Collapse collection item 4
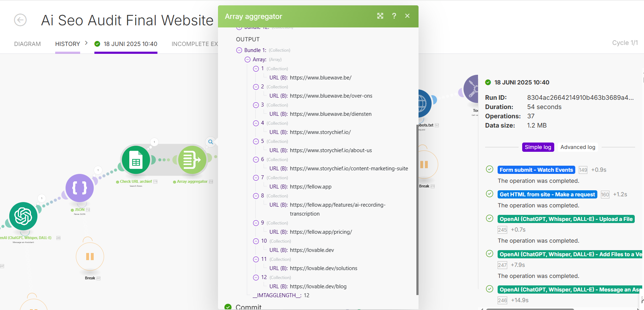 (x=256, y=123)
